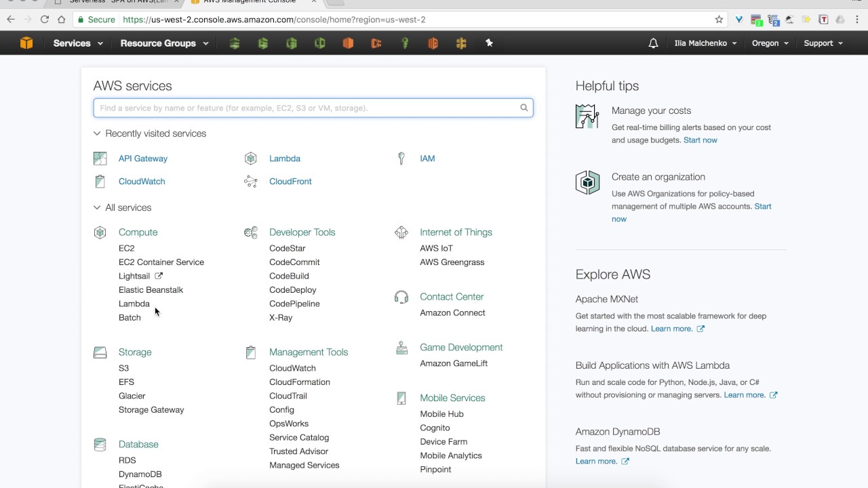Click the browser home icon
This screenshot has height=488, width=868.
click(62, 20)
